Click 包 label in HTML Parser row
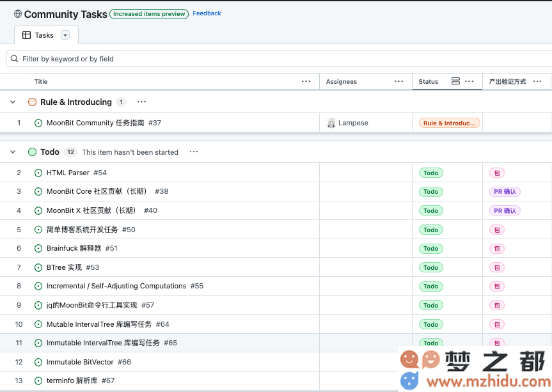 (x=497, y=173)
